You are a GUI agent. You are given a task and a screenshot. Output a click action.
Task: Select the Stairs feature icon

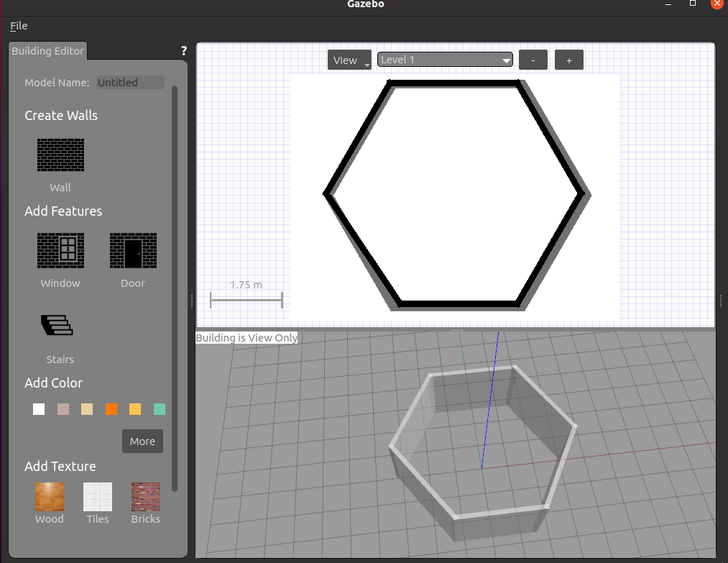[x=57, y=326]
